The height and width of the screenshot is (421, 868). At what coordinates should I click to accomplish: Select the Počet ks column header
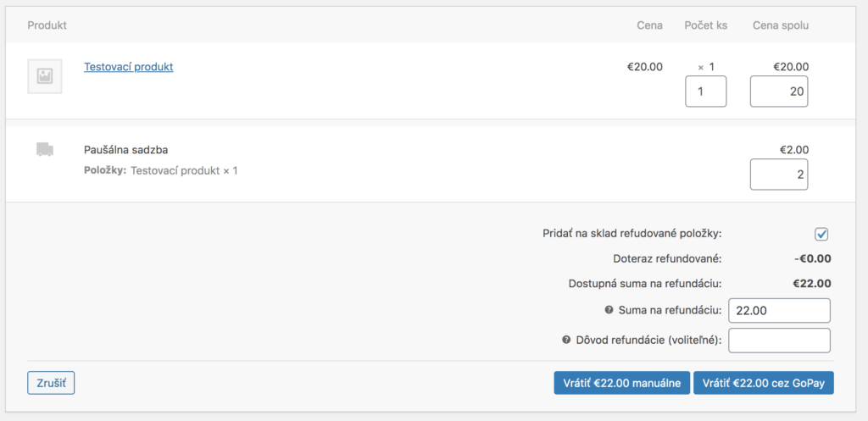(x=705, y=25)
